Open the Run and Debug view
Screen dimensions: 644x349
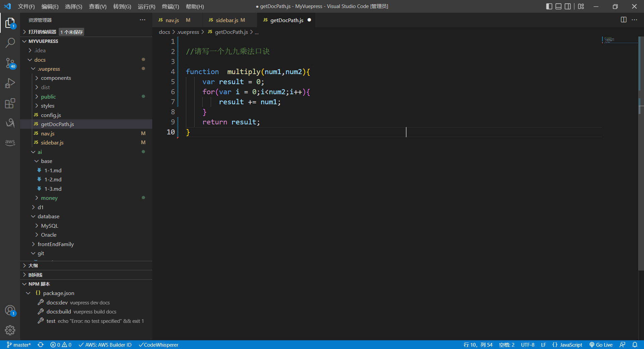pyautogui.click(x=10, y=83)
